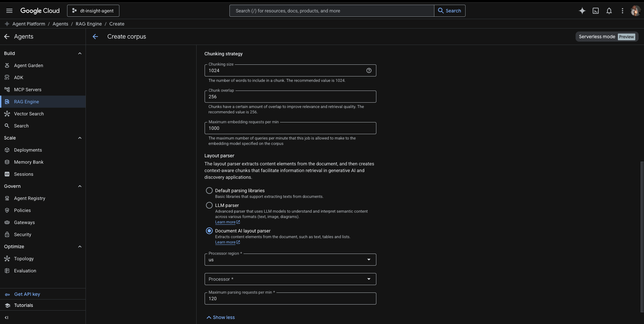
Task: Click the Serverless mode Preview chip
Action: tap(607, 37)
